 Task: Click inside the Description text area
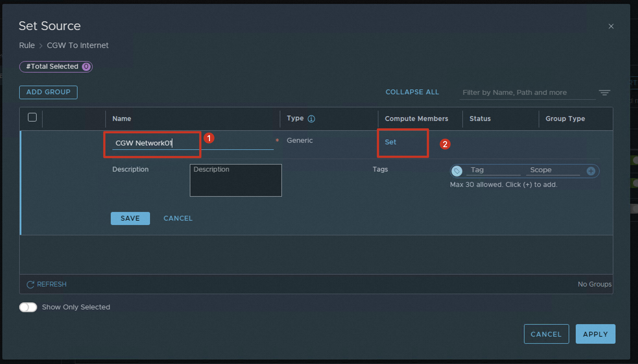tap(236, 180)
